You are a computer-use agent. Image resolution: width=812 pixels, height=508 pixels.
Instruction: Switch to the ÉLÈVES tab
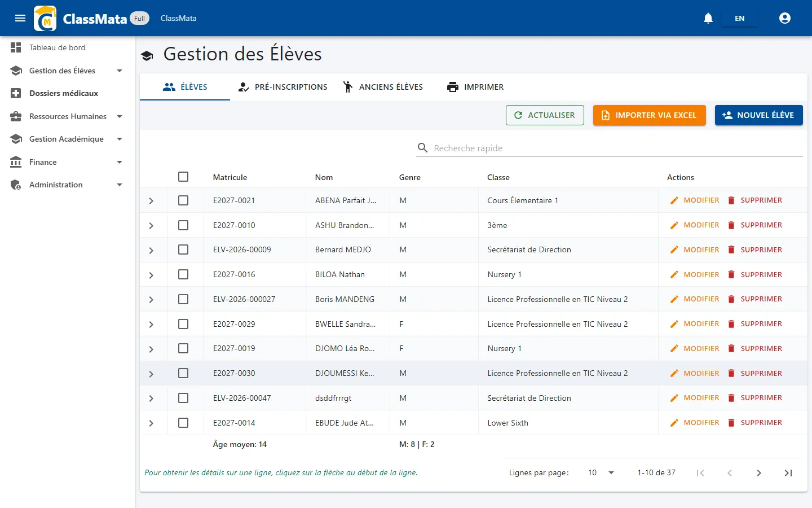click(x=185, y=87)
